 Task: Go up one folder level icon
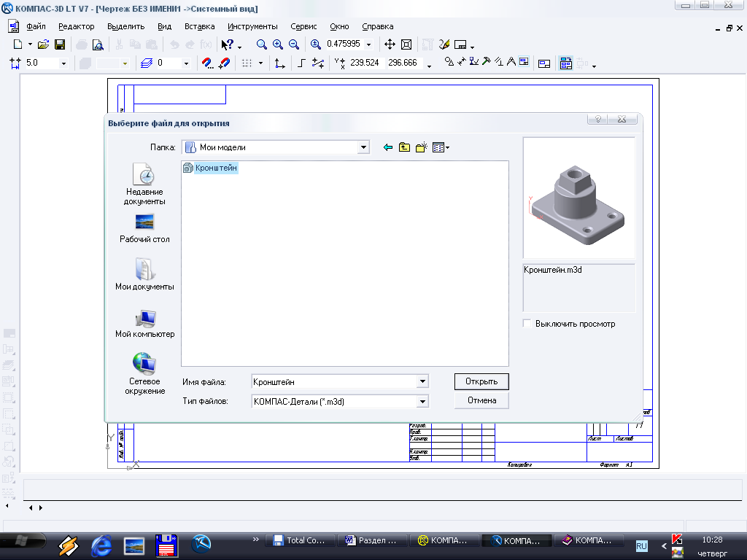pos(404,147)
